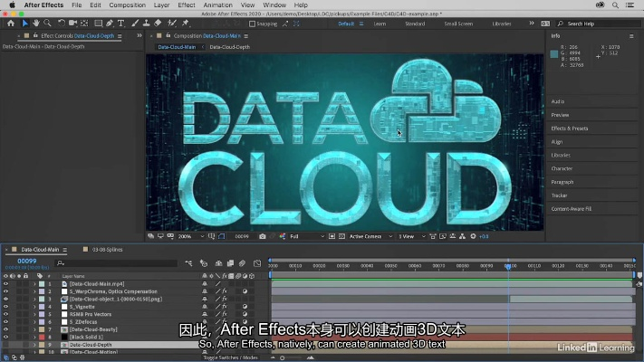The image size is (644, 362).
Task: Expand the S_ZDefocus layer properties
Action: click(34, 322)
